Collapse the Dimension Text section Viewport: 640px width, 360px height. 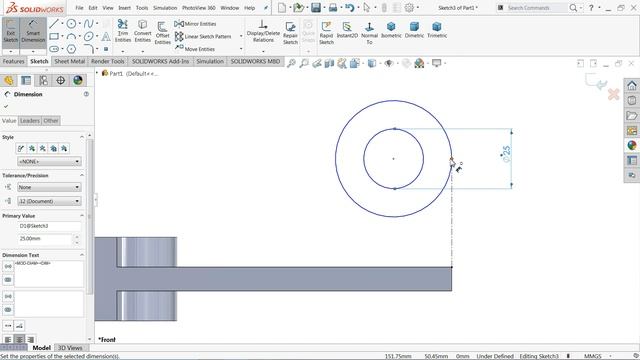click(x=82, y=255)
